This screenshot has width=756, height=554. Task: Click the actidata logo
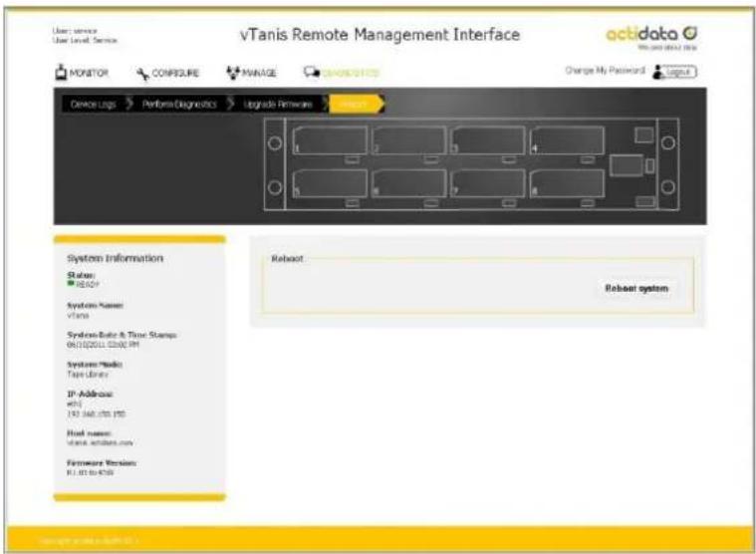[650, 35]
